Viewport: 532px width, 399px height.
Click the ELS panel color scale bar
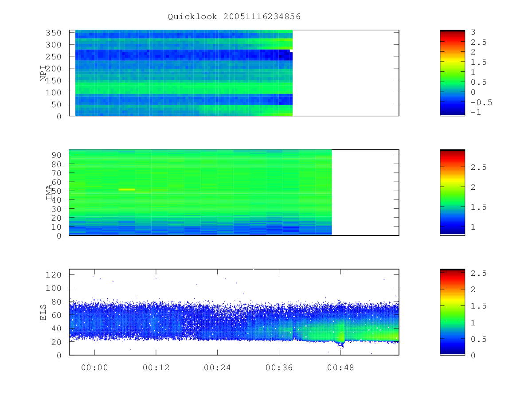[452, 312]
